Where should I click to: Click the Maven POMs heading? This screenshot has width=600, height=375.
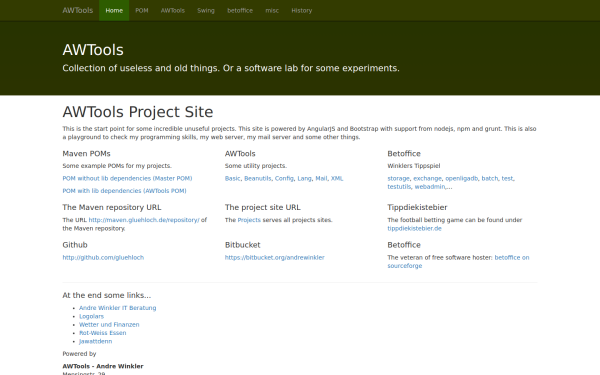tap(86, 154)
